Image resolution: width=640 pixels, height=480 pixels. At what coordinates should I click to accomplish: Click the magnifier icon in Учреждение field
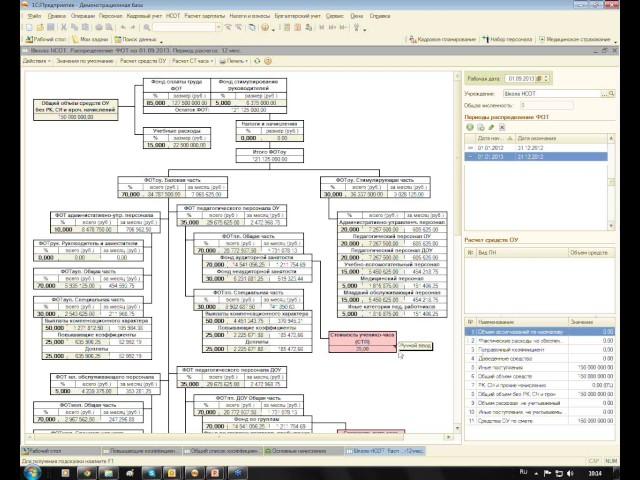(x=611, y=93)
